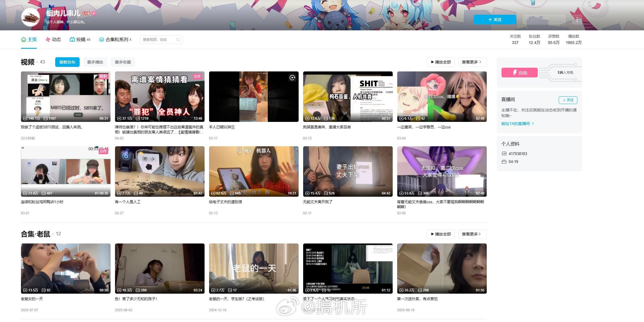Click the 充电 lightning charge button
This screenshot has height=322, width=644.
coord(519,73)
